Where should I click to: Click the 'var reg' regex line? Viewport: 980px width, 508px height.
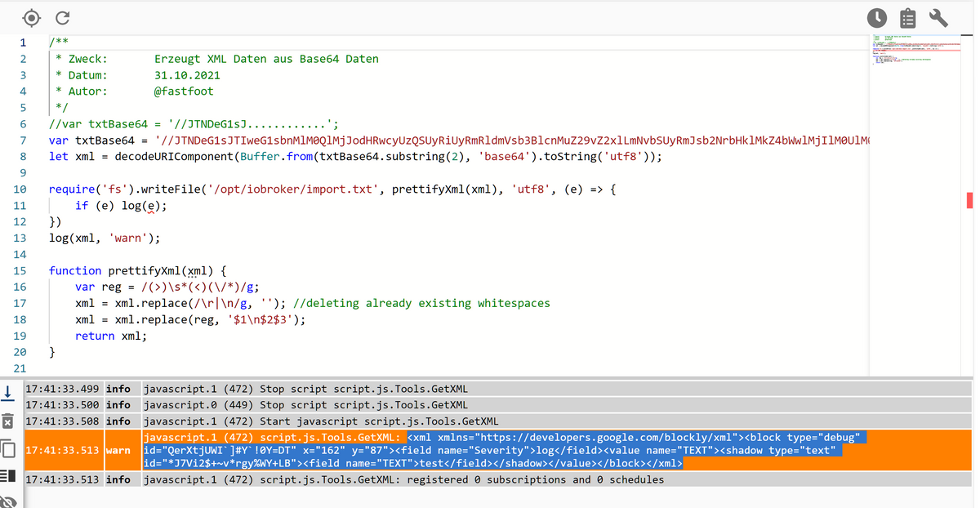(x=167, y=287)
